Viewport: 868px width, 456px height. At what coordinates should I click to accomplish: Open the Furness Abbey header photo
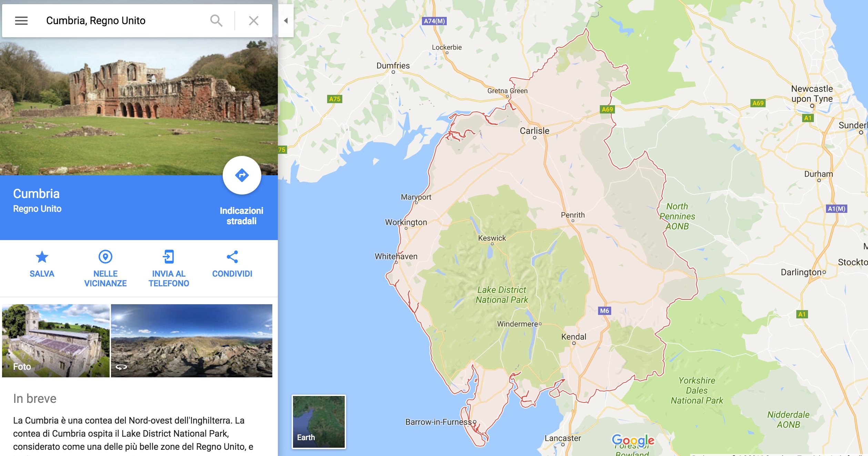[139, 107]
